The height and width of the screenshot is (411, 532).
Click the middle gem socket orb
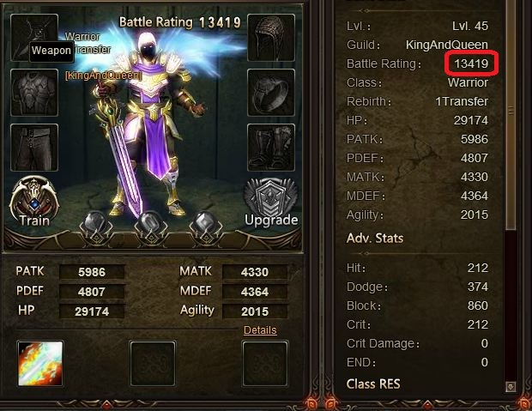(x=151, y=227)
